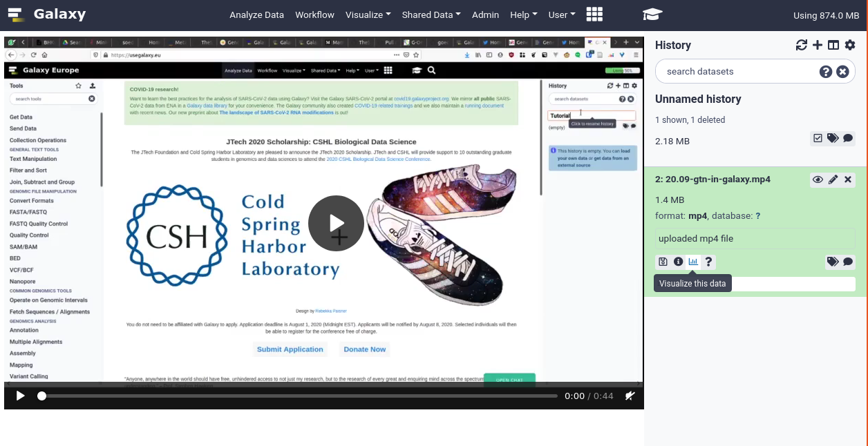Visualize this data using the chart icon

tap(693, 261)
